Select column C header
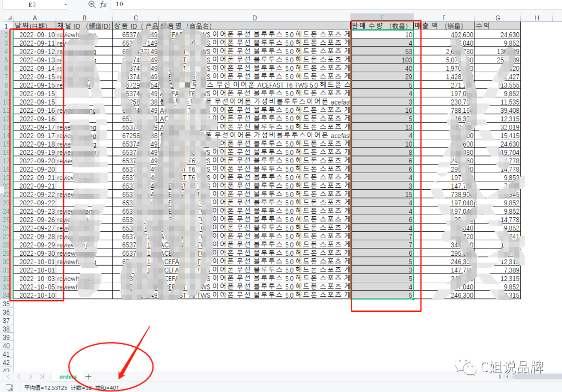Image resolution: width=562 pixels, height=392 pixels. coord(136,18)
